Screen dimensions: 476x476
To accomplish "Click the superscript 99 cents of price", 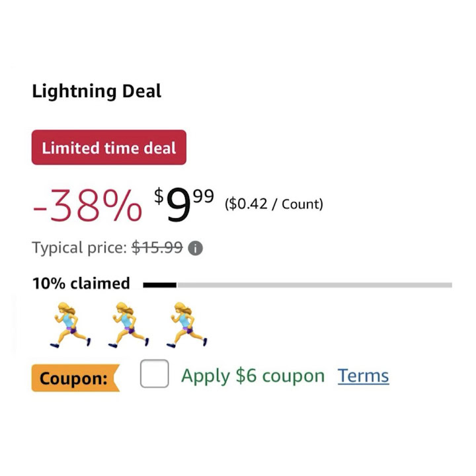I will coord(204,196).
